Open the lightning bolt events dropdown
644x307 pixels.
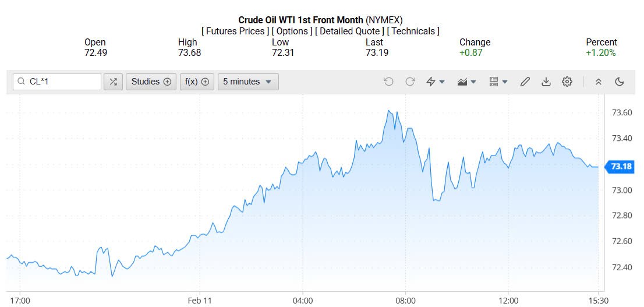[436, 82]
